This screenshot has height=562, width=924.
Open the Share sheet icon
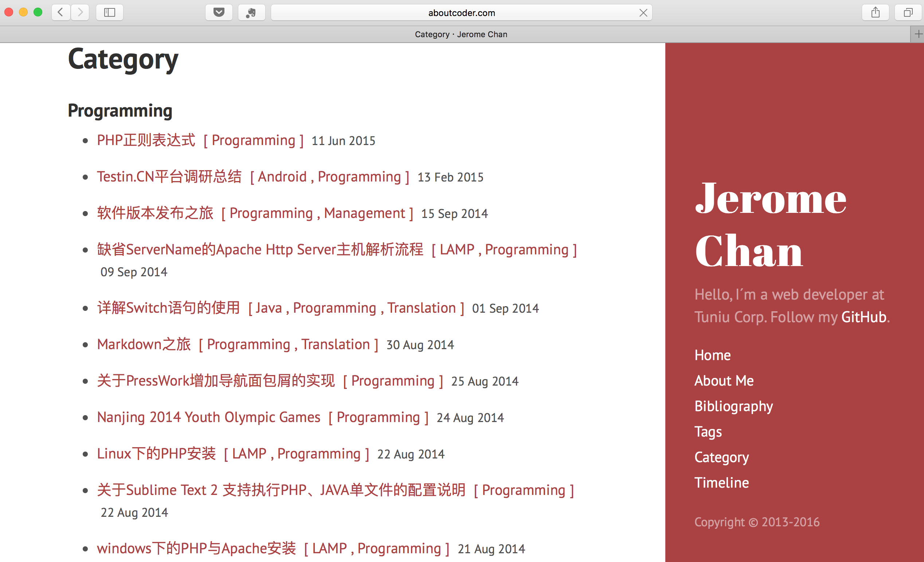[875, 12]
